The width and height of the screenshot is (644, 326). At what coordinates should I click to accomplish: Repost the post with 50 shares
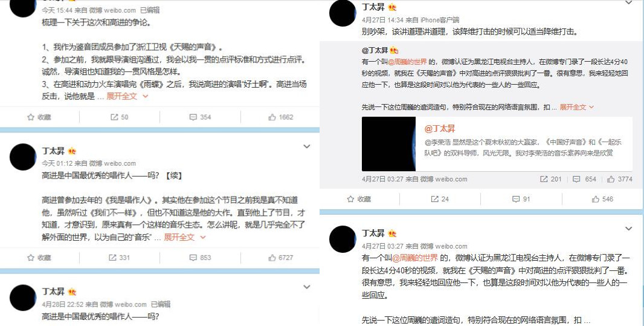pyautogui.click(x=119, y=117)
